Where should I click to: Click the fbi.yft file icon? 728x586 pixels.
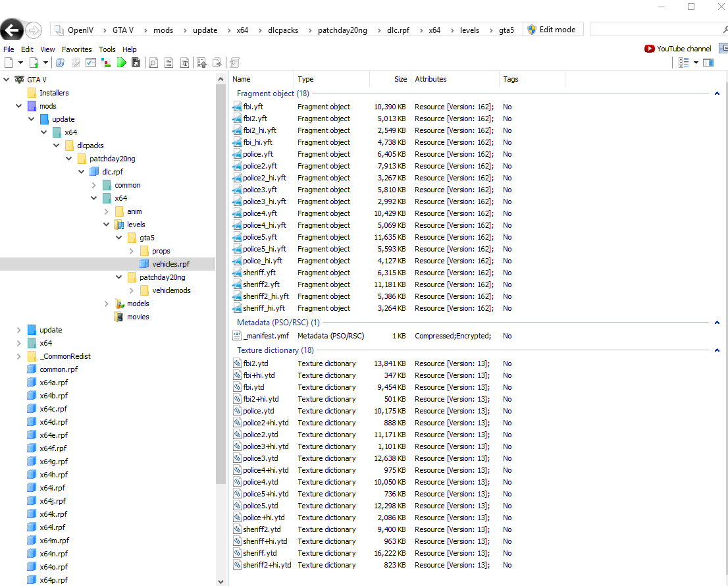[237, 107]
